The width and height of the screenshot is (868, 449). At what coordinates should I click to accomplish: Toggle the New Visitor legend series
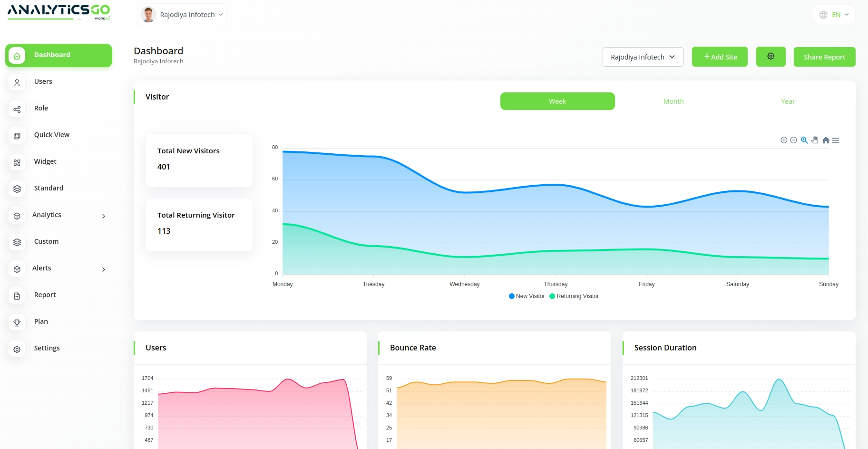pyautogui.click(x=530, y=296)
